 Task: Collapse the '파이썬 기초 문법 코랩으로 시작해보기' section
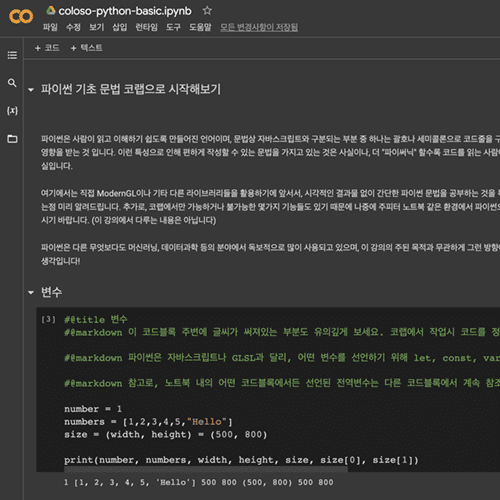(31, 90)
